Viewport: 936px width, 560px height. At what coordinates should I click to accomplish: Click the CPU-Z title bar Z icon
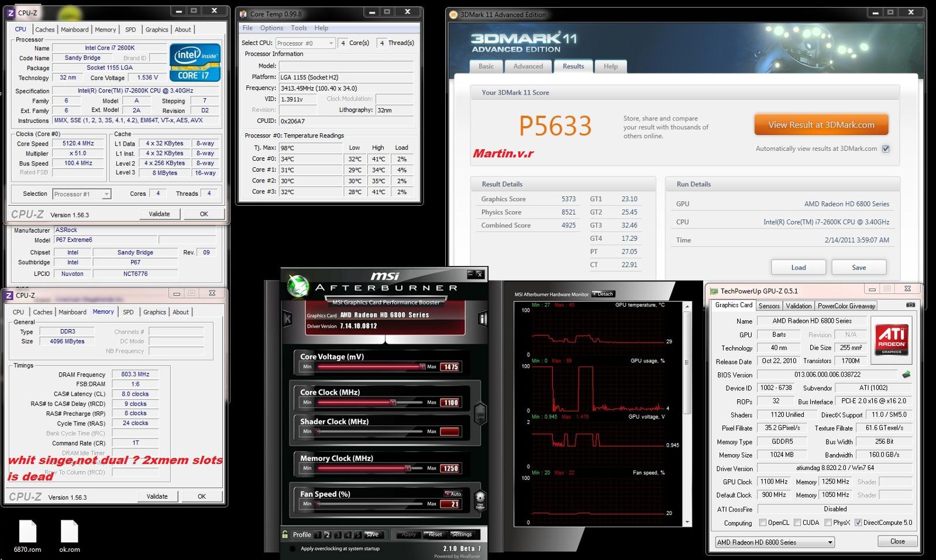click(11, 12)
